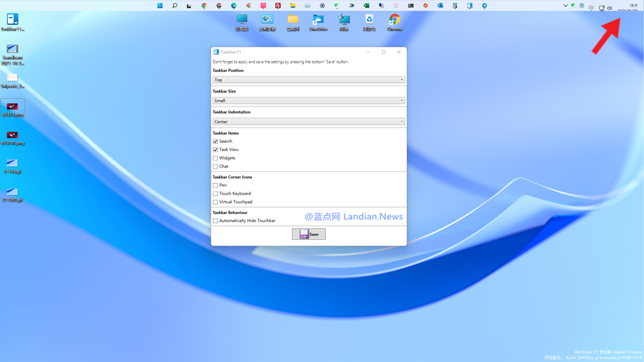Open the Taskbar Position dropdown showing Top
644x362 pixels.
pos(308,80)
